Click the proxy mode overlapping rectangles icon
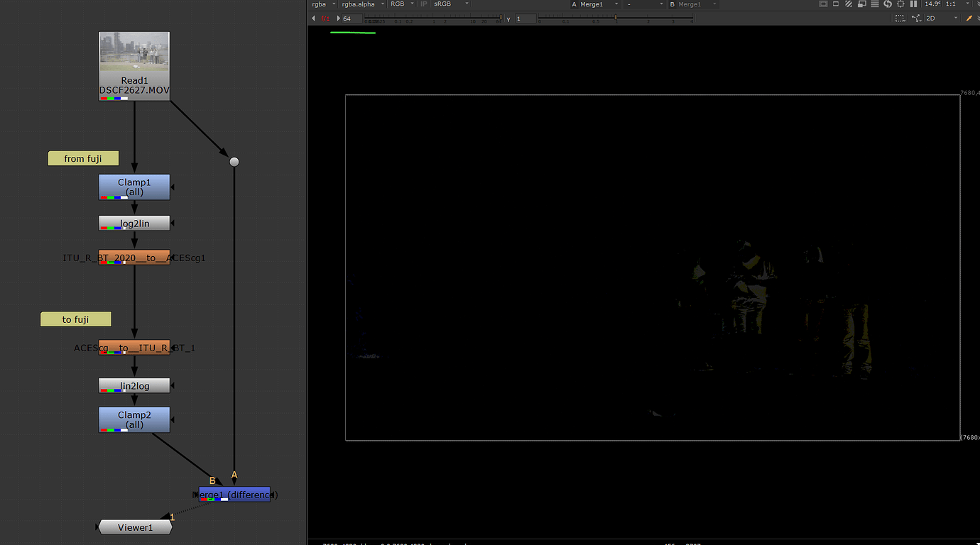The image size is (980, 545). 861,4
